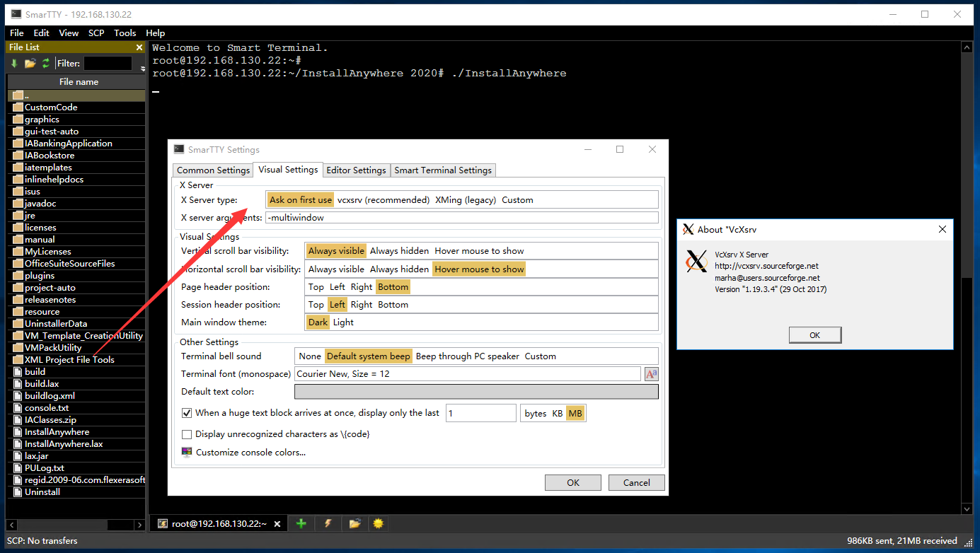This screenshot has width=980, height=553.
Task: Click the Customize console colors icon
Action: pyautogui.click(x=187, y=453)
